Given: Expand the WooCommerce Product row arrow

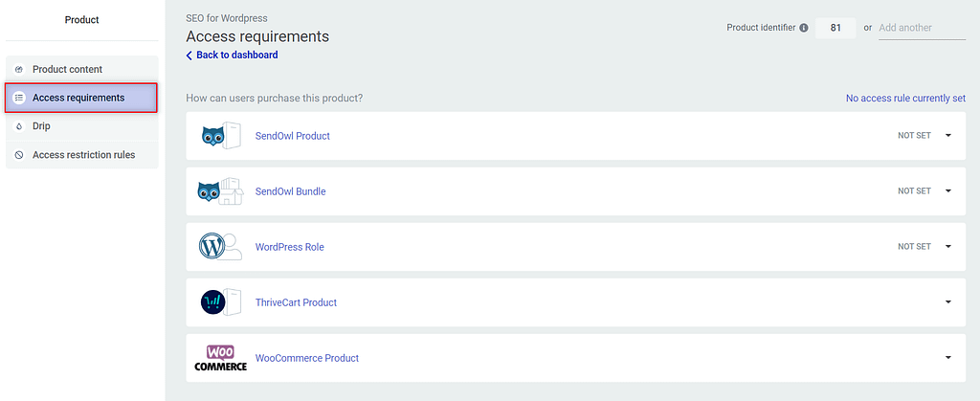Looking at the screenshot, I should (948, 358).
